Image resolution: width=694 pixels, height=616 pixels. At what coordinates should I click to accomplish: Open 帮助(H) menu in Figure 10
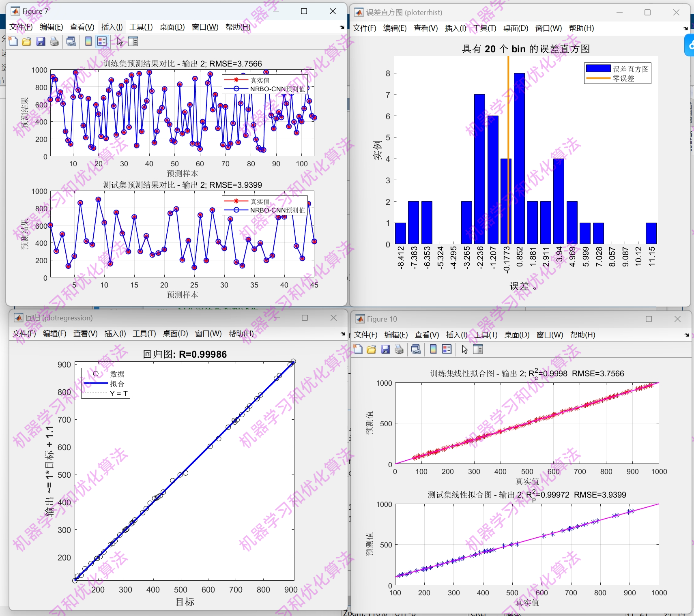pyautogui.click(x=583, y=335)
